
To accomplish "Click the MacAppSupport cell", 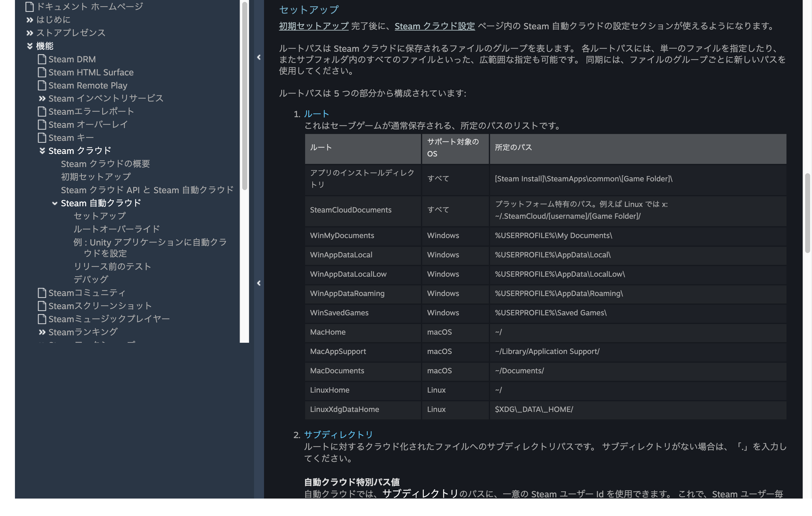I will pyautogui.click(x=363, y=352).
